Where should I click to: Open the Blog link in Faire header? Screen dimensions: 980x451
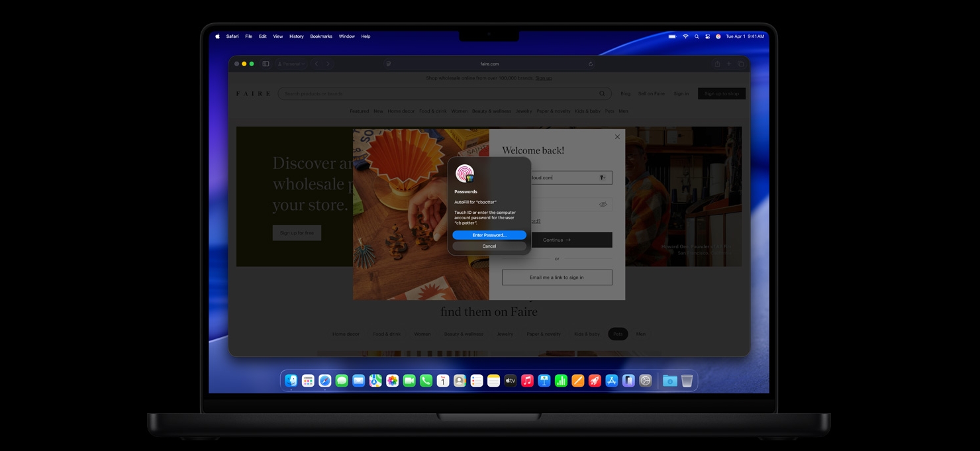point(626,93)
